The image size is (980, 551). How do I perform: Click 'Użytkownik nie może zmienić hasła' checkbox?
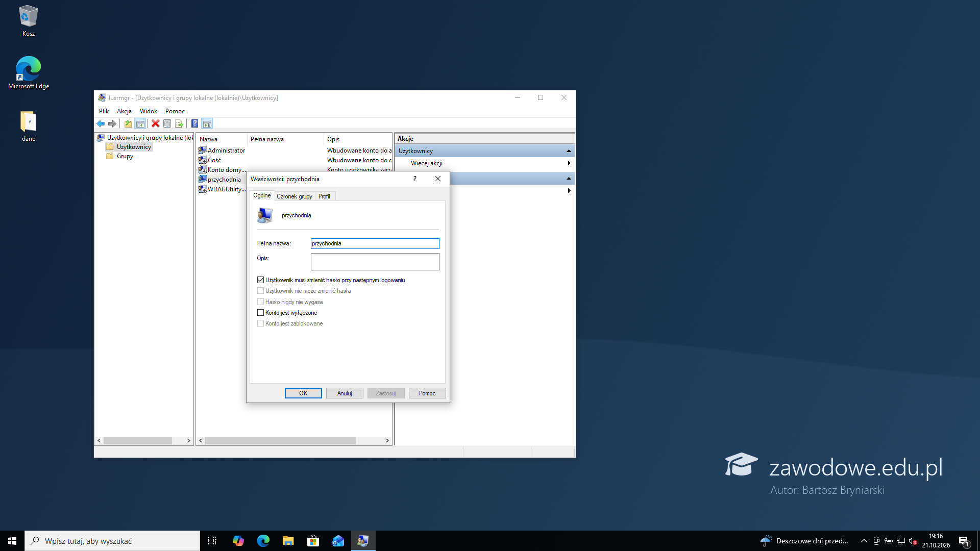point(261,290)
